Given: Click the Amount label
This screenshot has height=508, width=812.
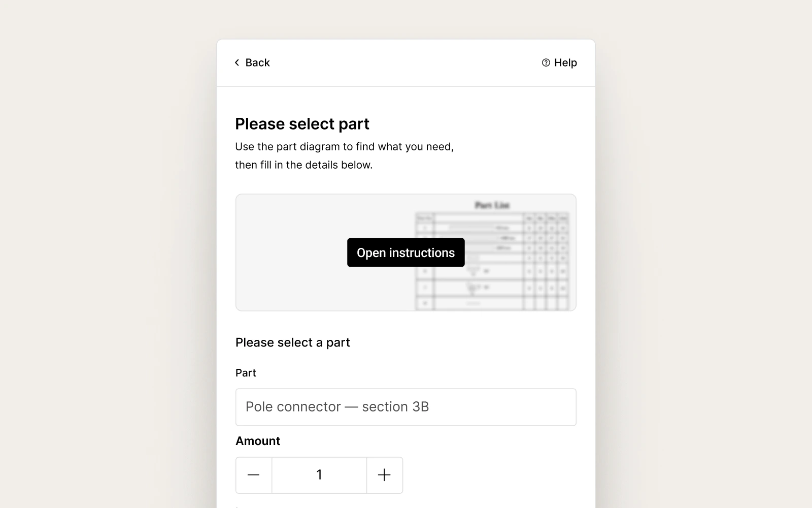Looking at the screenshot, I should coord(258,441).
